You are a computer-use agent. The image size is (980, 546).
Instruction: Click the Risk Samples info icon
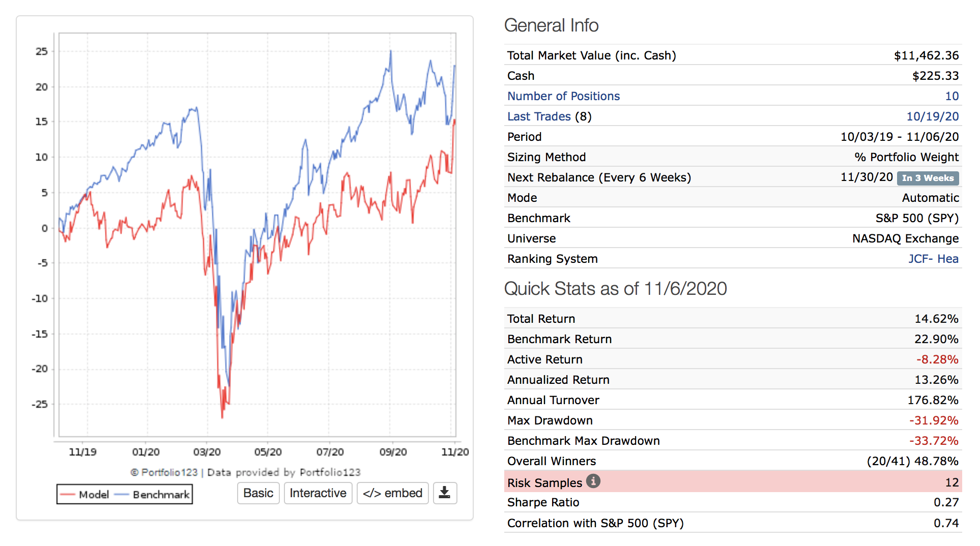(x=593, y=481)
